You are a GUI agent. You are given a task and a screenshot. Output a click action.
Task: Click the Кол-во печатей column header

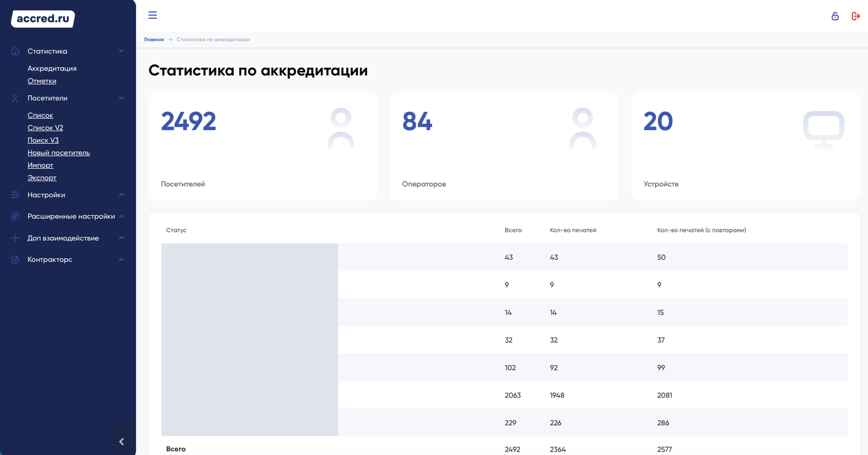coord(573,230)
